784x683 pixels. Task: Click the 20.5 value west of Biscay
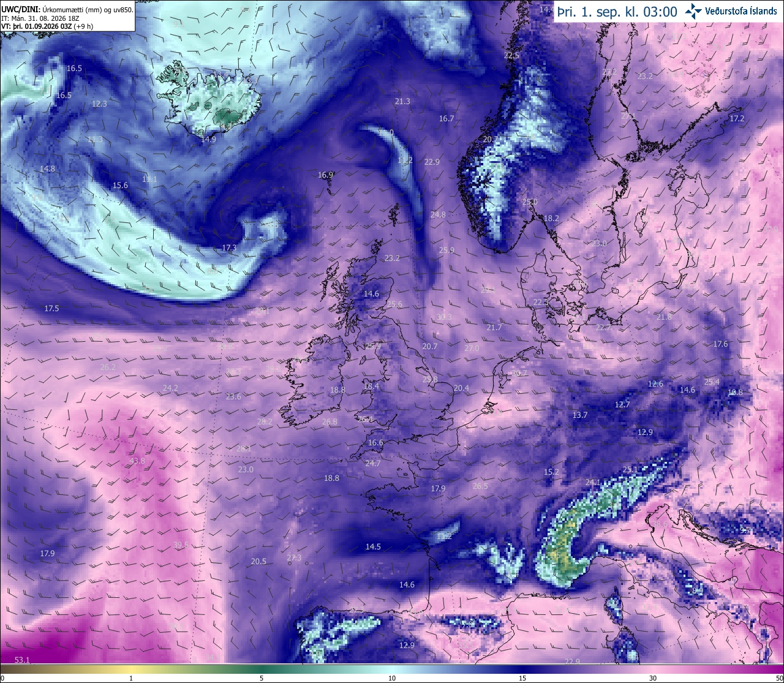[258, 562]
